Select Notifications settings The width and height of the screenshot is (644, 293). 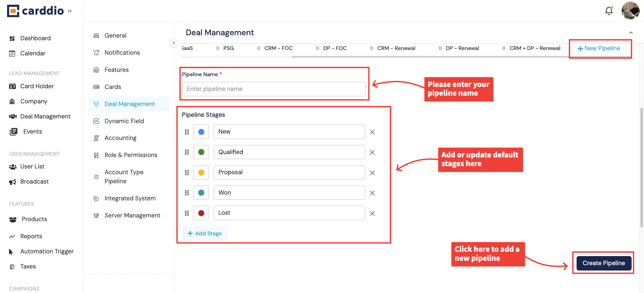click(122, 53)
